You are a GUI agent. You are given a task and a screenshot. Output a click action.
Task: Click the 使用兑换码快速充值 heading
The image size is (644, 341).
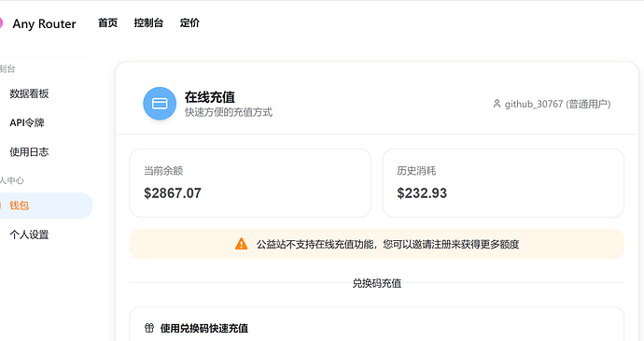[x=204, y=328]
